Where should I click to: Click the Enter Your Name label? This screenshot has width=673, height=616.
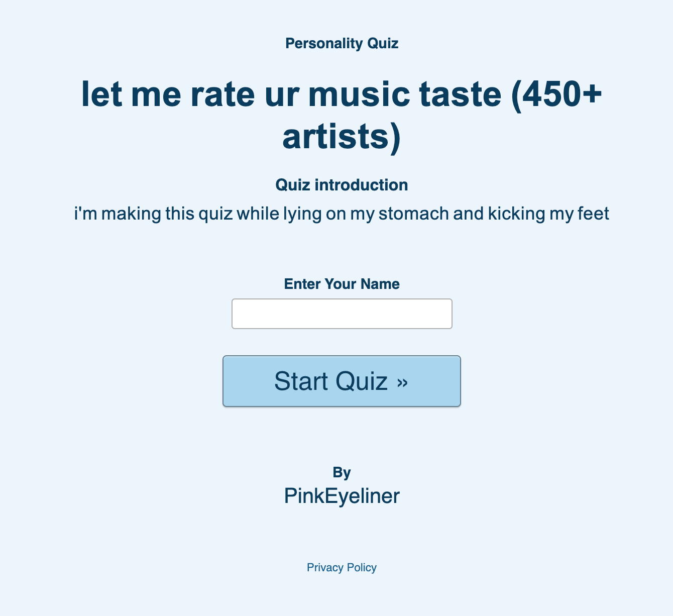[x=342, y=284]
